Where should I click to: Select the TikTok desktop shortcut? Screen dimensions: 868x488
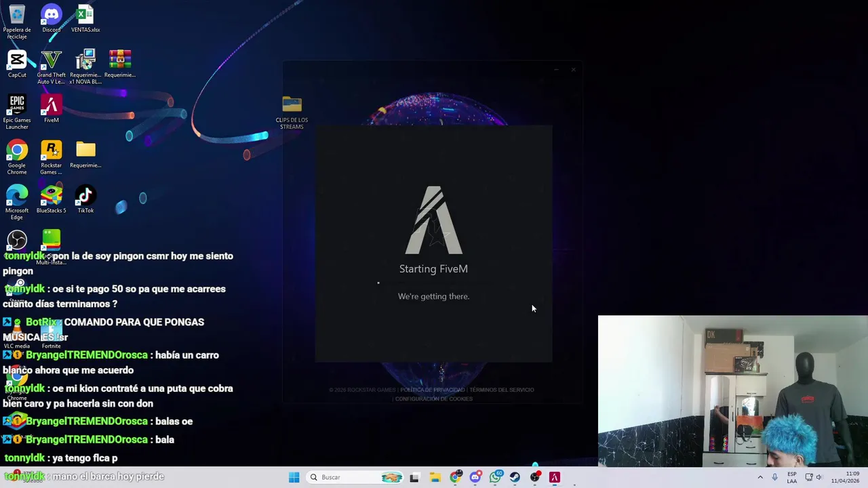point(85,199)
